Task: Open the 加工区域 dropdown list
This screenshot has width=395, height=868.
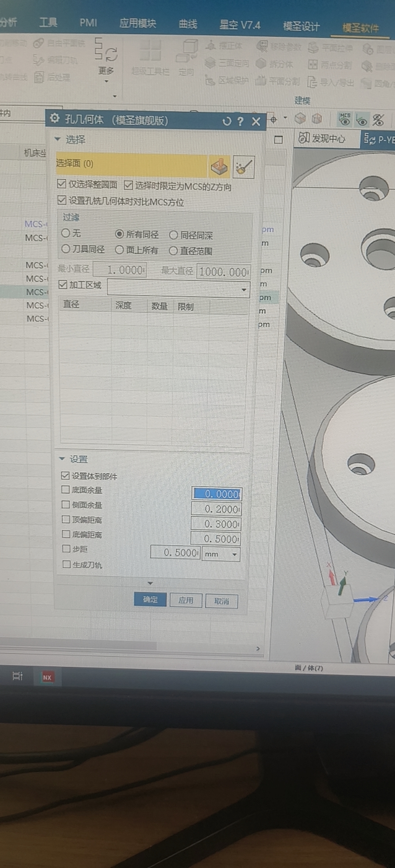Action: 244,290
